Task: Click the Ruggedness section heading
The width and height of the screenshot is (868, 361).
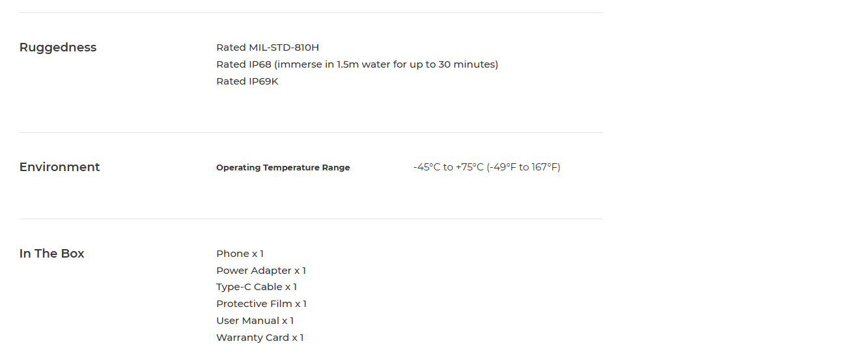Action: 58,47
